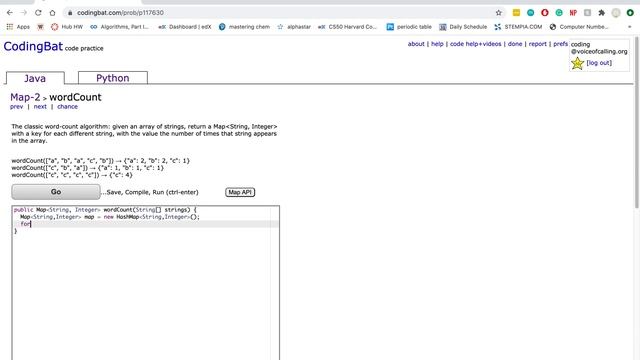This screenshot has height=360, width=640.
Task: Go to the next problem
Action: (x=40, y=107)
